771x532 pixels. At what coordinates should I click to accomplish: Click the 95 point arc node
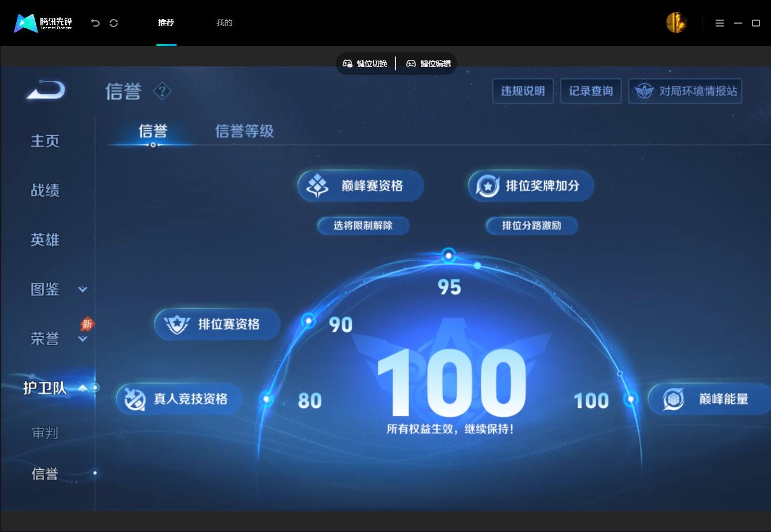(x=448, y=255)
